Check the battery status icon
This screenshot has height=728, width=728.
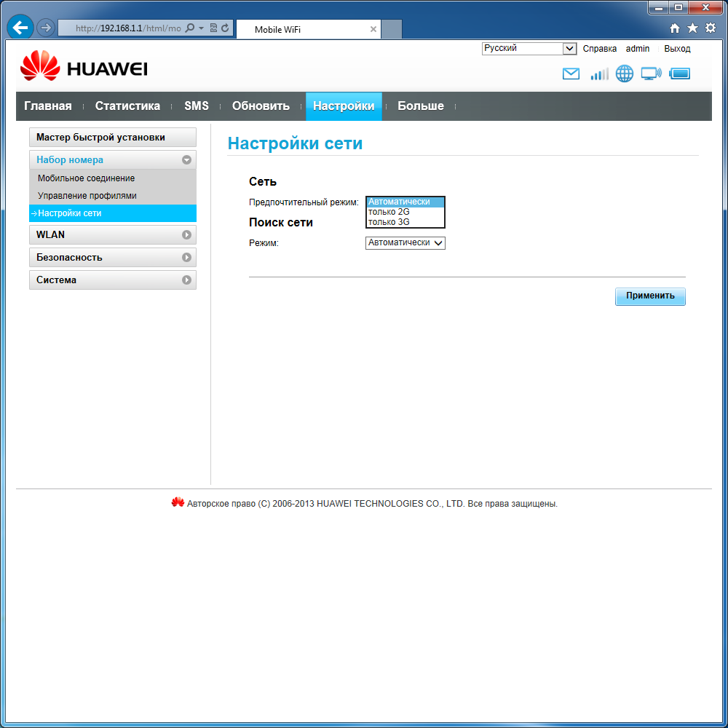click(678, 73)
